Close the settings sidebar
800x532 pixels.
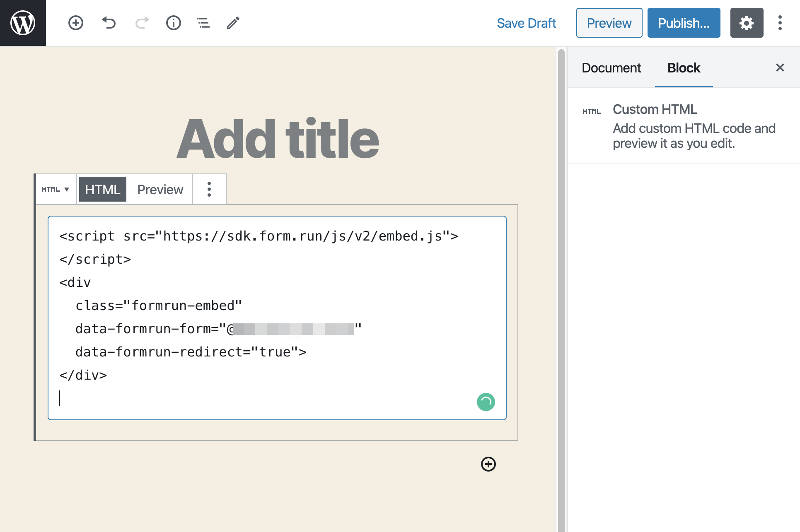coord(780,67)
